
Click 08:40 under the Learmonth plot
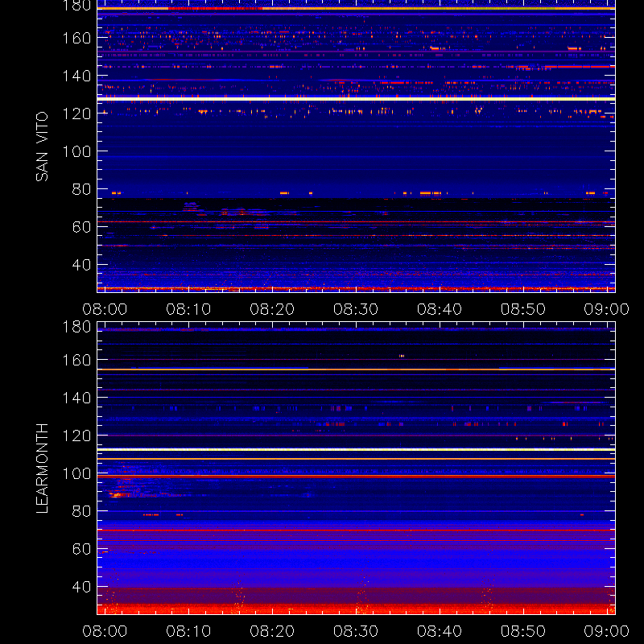(440, 631)
